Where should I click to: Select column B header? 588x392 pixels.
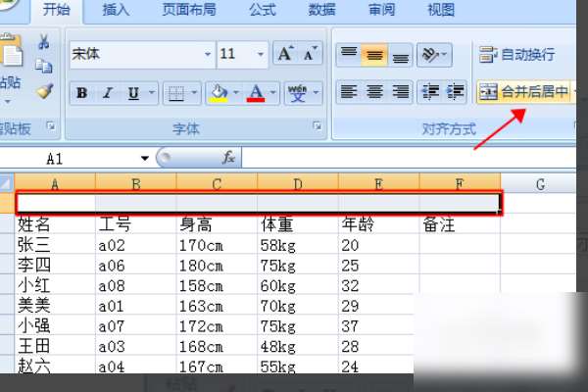coord(136,184)
